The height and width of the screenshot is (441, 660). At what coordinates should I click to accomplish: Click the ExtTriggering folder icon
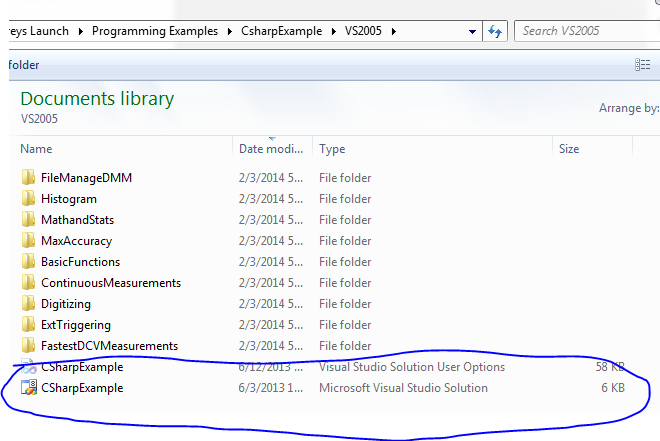[x=28, y=325]
